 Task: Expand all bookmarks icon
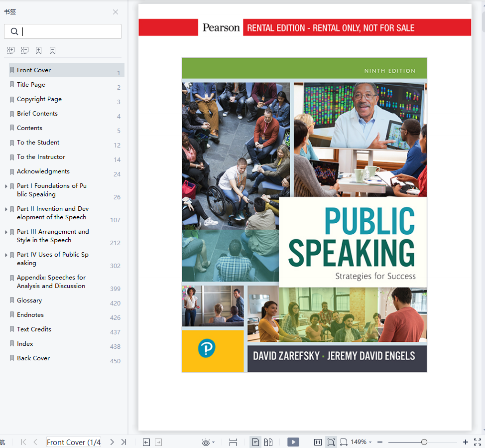pyautogui.click(x=11, y=50)
